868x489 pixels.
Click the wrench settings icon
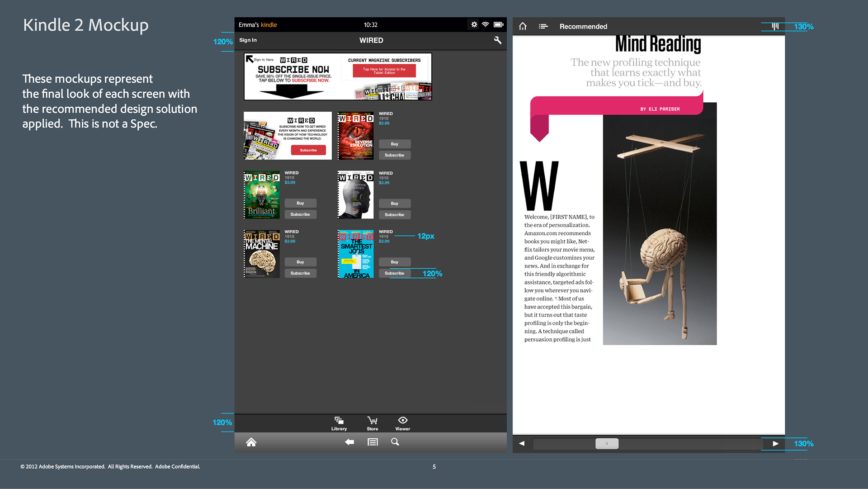click(x=497, y=40)
